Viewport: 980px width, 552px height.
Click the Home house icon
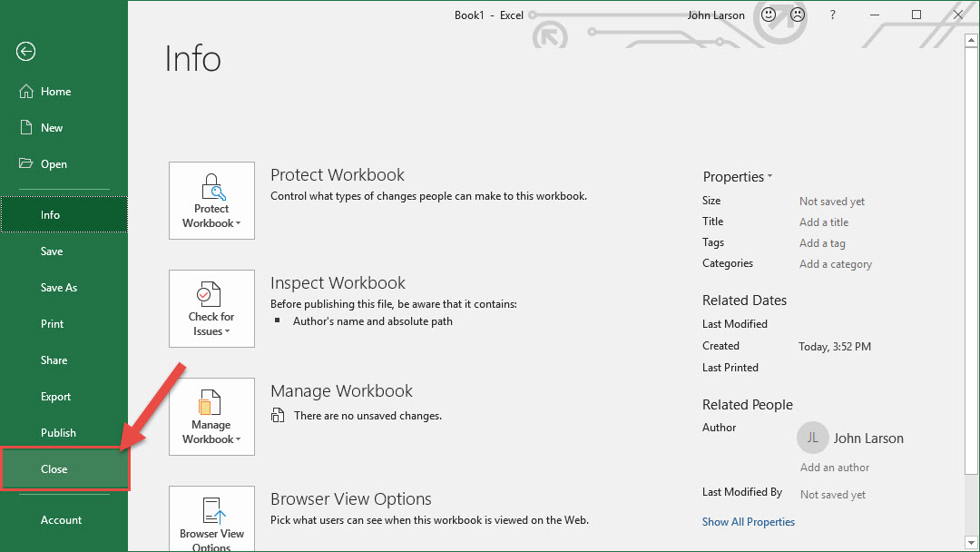coord(26,92)
